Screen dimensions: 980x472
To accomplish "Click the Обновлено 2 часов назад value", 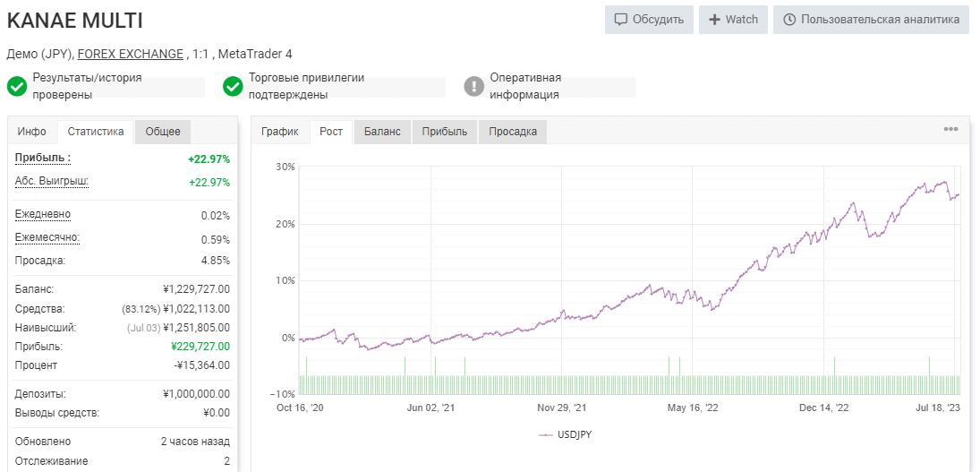I will point(195,442).
